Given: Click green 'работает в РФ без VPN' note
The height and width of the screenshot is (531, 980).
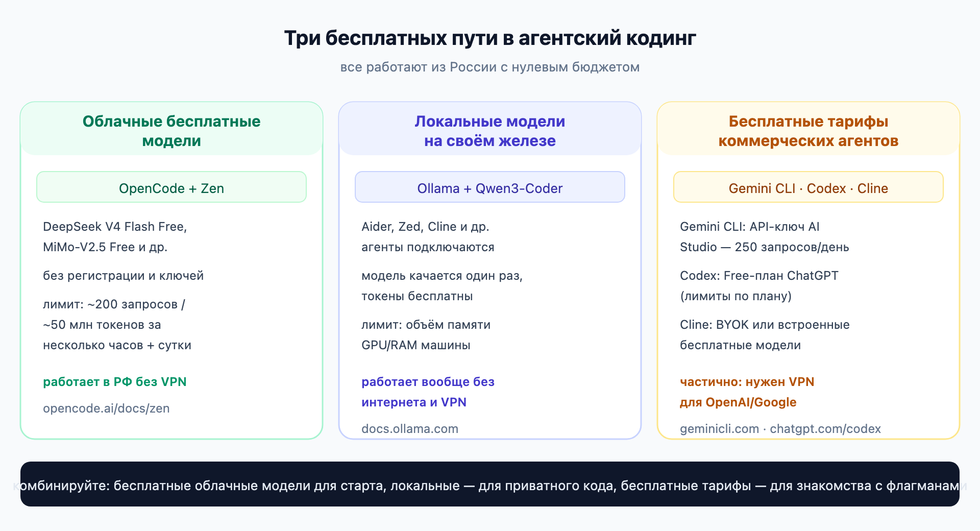Looking at the screenshot, I should coord(115,382).
